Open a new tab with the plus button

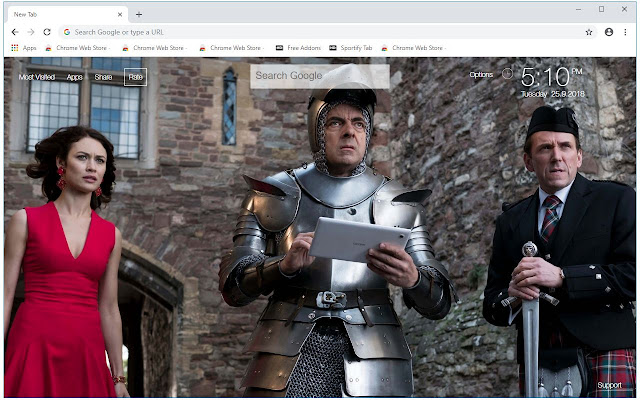coord(139,15)
